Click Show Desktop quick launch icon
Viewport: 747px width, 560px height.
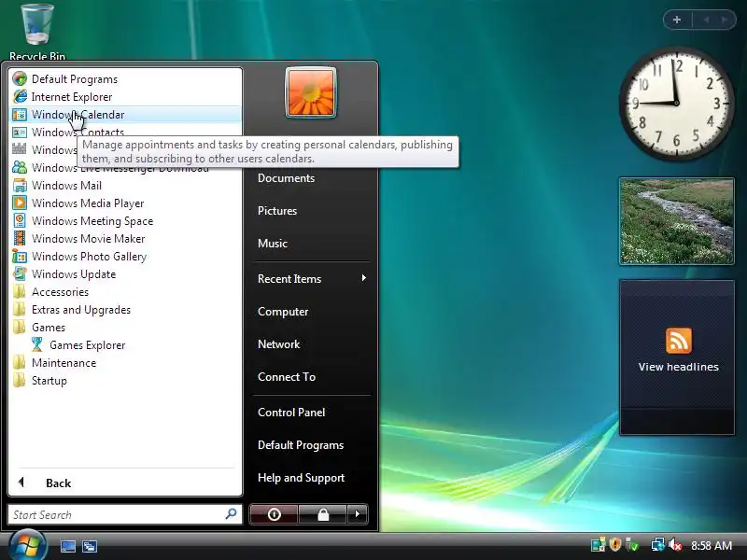click(x=67, y=546)
